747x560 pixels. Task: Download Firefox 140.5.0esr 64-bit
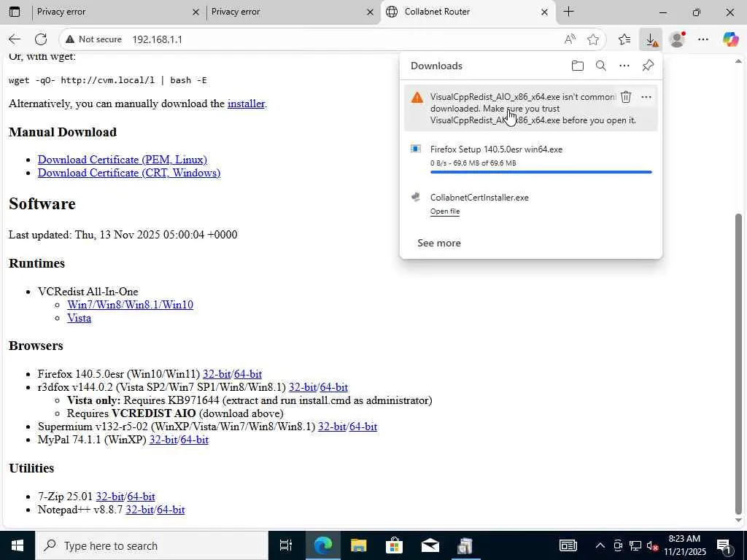248,374
